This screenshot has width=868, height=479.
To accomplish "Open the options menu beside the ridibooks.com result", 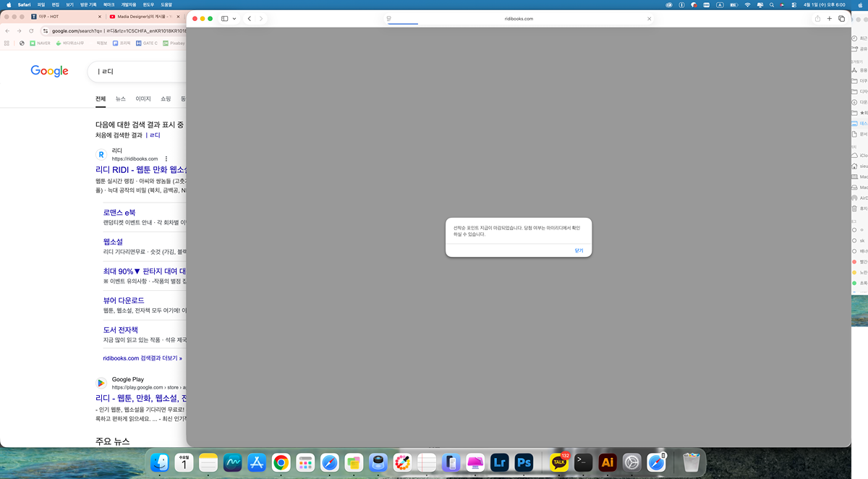I will 166,158.
